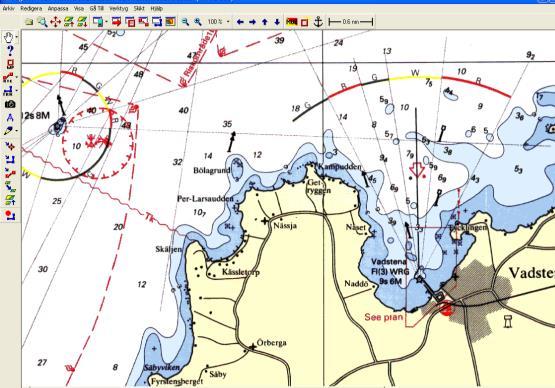Pan chart left with blue arrow
The width and height of the screenshot is (555, 388).
pyautogui.click(x=240, y=22)
